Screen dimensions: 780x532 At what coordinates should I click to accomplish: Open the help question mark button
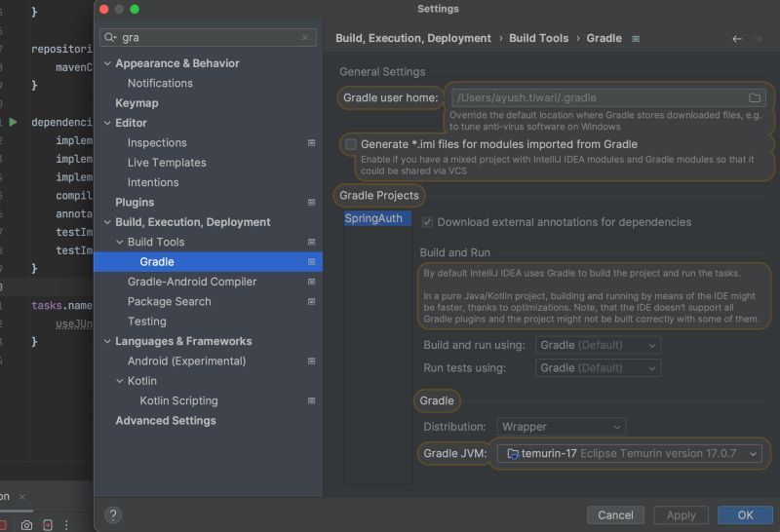(x=113, y=515)
